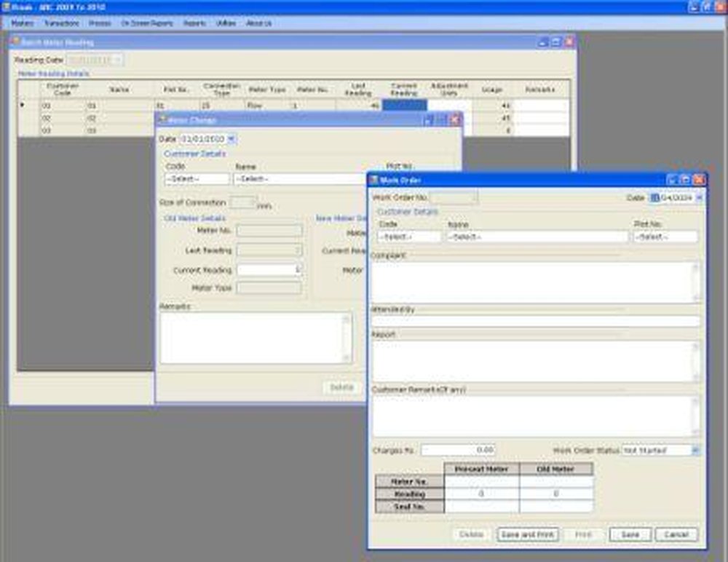
Task: Click disabled Print button in Work Order
Action: pyautogui.click(x=584, y=534)
